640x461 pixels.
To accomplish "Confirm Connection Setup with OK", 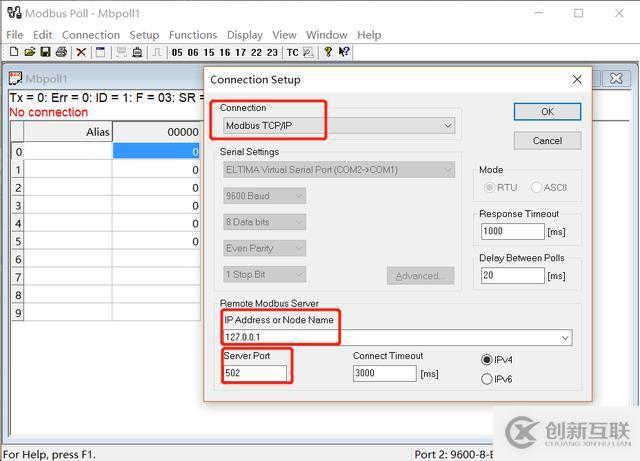I will coord(547,111).
